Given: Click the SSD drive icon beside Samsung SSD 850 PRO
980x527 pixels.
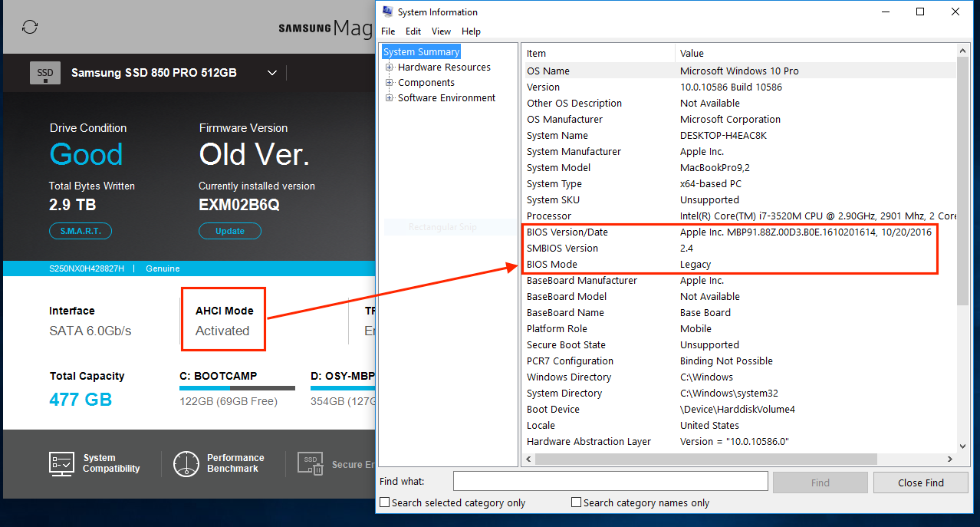Looking at the screenshot, I should coord(45,73).
